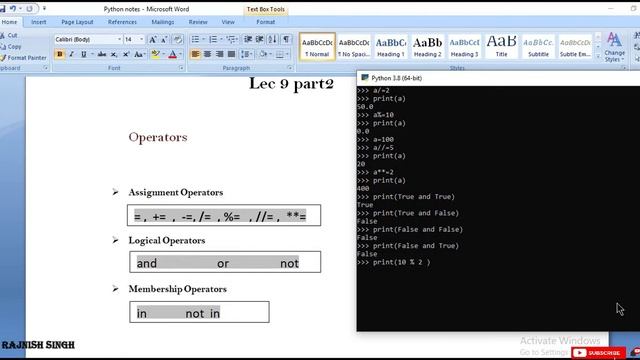Apply the Heading 1 style
The image size is (640, 360).
(391, 47)
